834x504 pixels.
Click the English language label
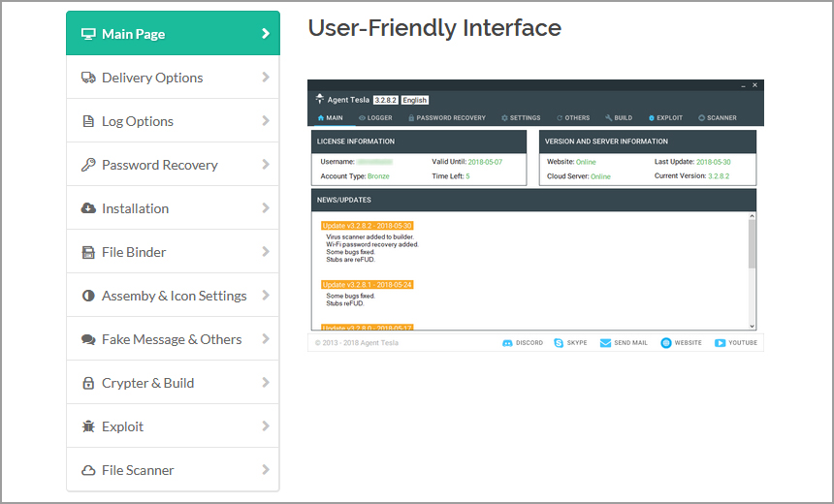point(415,100)
